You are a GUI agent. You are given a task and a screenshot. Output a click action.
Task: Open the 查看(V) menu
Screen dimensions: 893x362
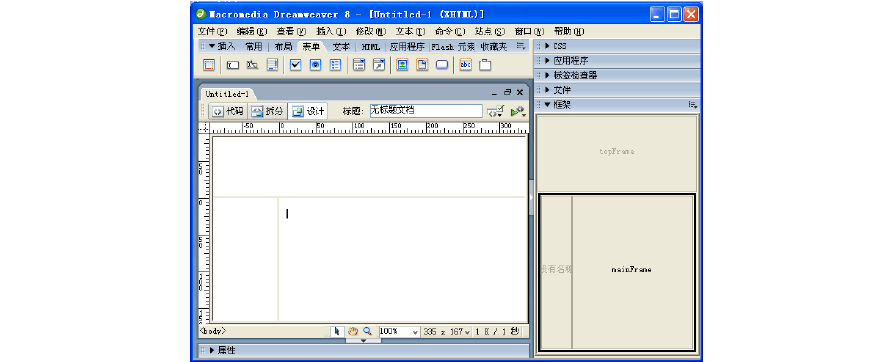[x=292, y=32]
